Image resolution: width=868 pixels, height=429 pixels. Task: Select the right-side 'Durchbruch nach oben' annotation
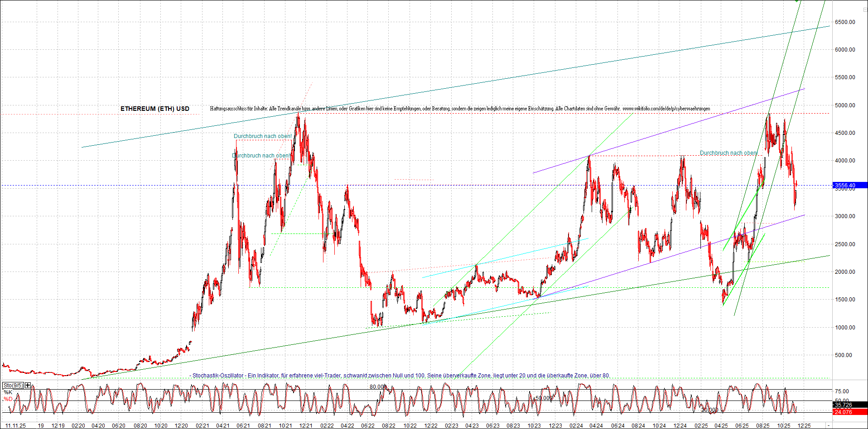[728, 153]
